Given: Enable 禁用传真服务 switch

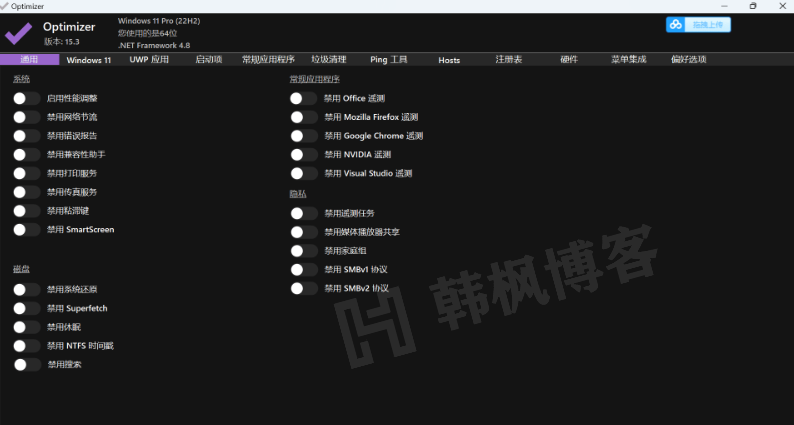Looking at the screenshot, I should point(26,192).
